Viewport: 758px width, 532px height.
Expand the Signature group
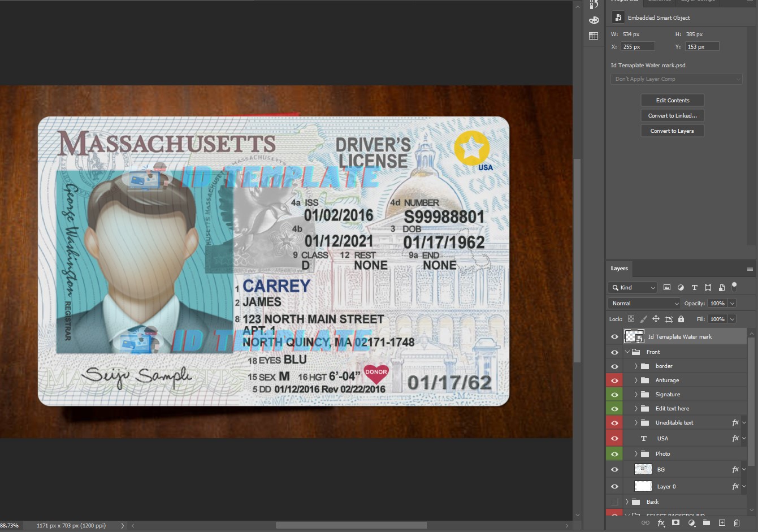(636, 395)
